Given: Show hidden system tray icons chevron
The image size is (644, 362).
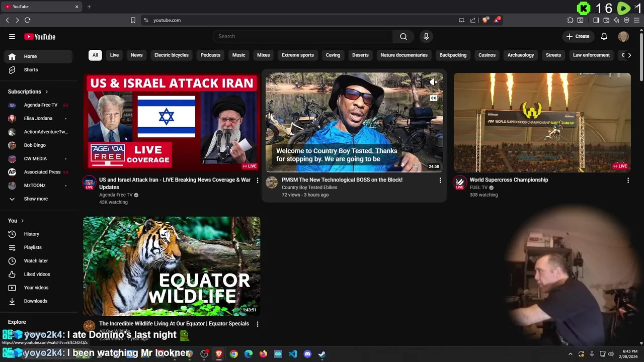Looking at the screenshot, I should (x=570, y=354).
